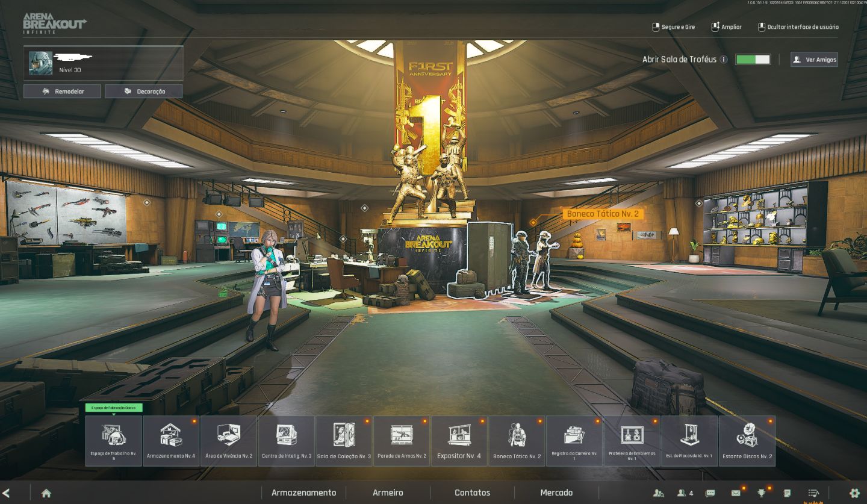This screenshot has width=867, height=504.
Task: Open the mail envelope inbox
Action: pyautogui.click(x=736, y=493)
